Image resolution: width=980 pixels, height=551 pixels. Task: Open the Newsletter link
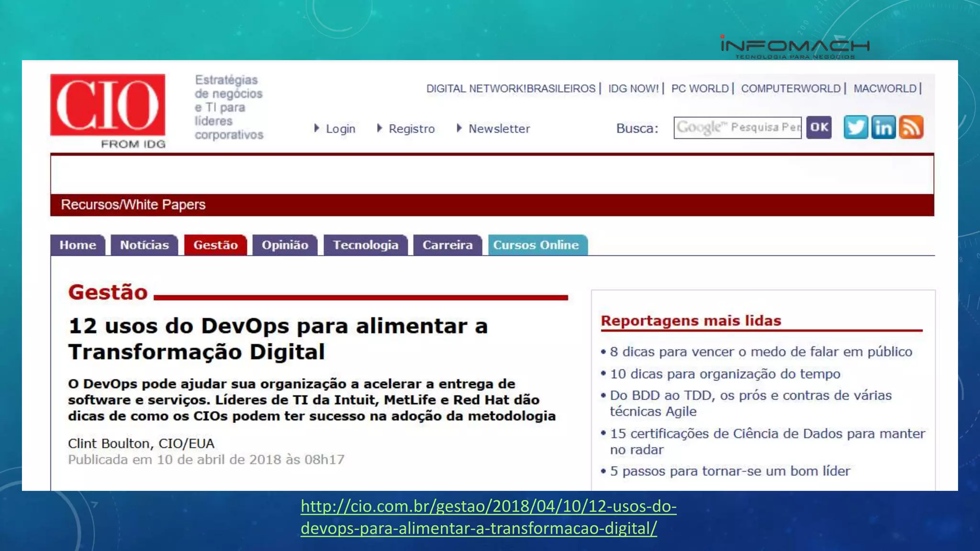point(499,129)
